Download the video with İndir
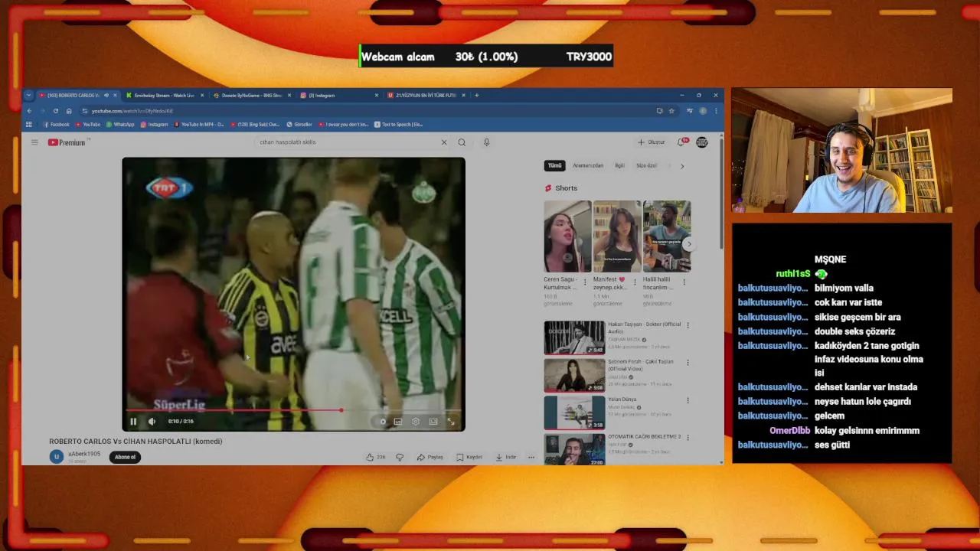Image resolution: width=980 pixels, height=551 pixels. tap(506, 457)
